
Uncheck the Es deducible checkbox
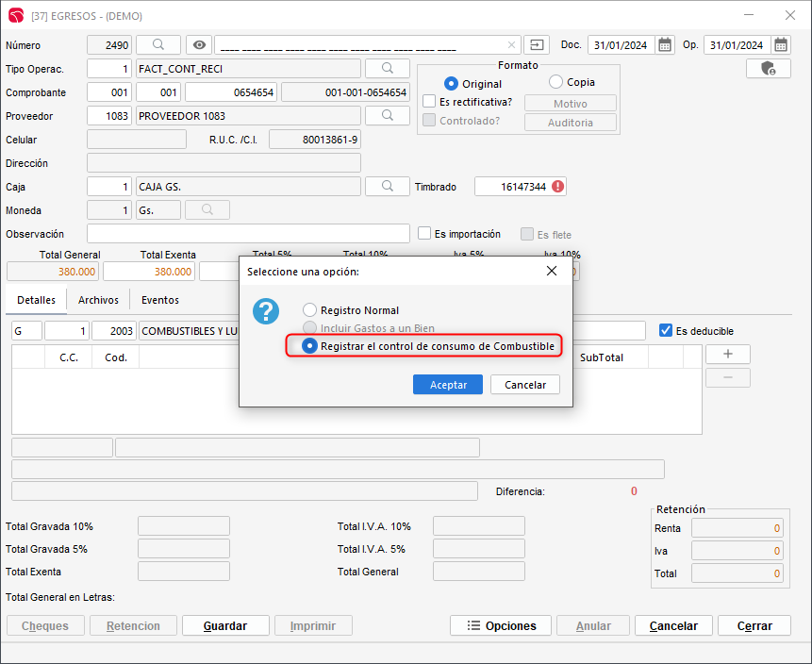pos(666,330)
